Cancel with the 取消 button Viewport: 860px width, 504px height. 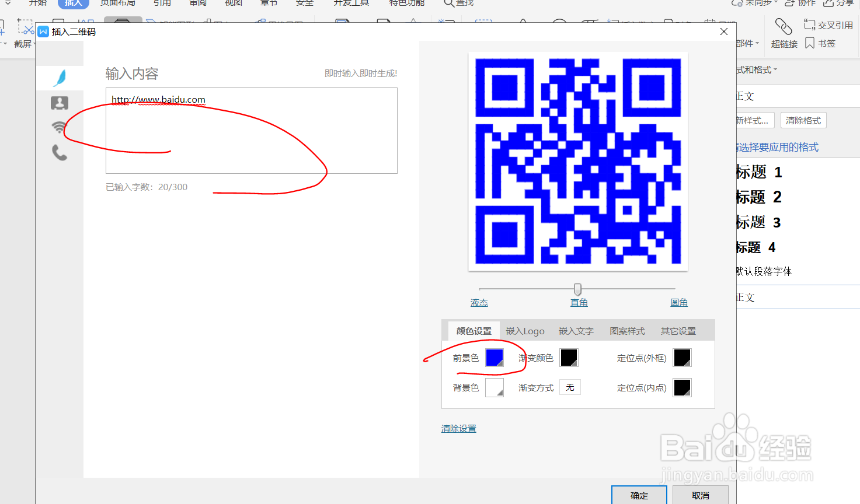coord(701,495)
